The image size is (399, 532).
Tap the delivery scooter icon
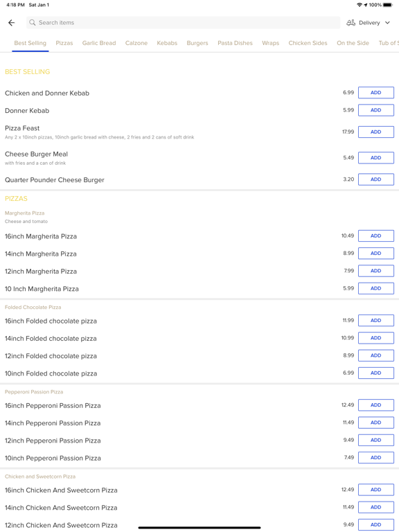[351, 23]
